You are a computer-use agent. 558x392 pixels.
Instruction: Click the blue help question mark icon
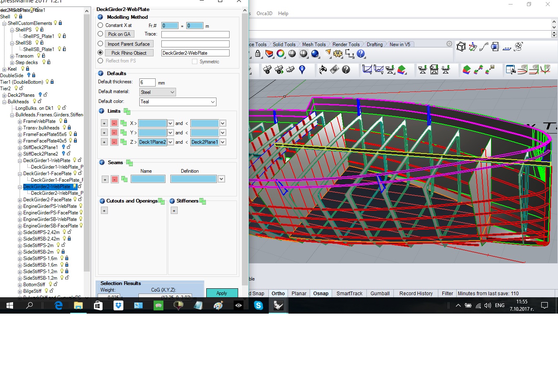[361, 54]
